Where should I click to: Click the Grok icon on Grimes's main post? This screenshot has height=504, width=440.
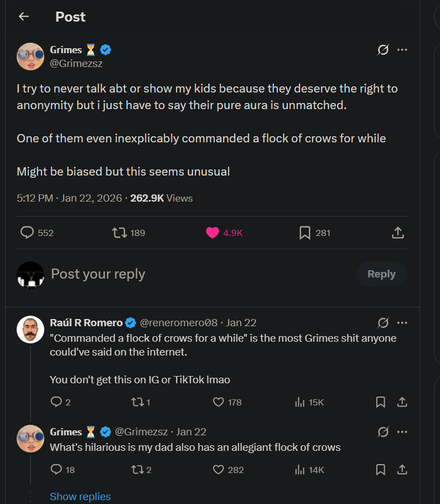tap(382, 50)
